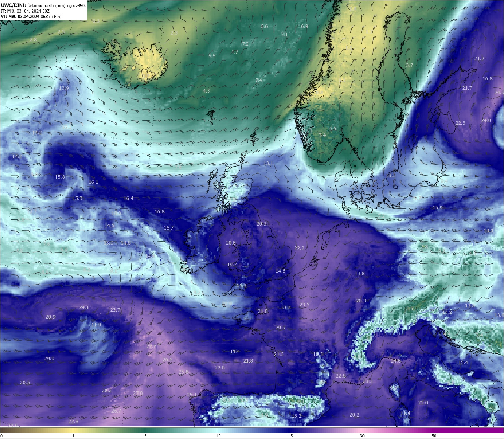504x439 pixels.
Task: Click the 19.7 value over Britain
Action: (232, 265)
